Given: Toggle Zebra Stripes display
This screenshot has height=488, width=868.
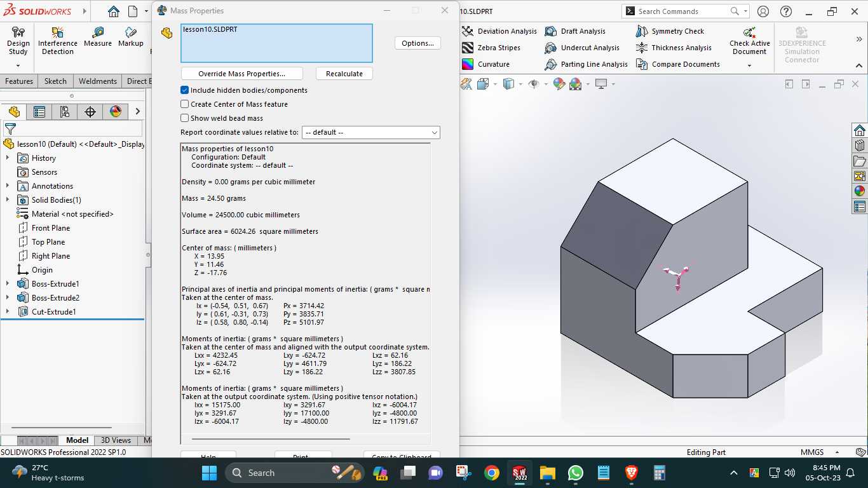Looking at the screenshot, I should point(491,48).
